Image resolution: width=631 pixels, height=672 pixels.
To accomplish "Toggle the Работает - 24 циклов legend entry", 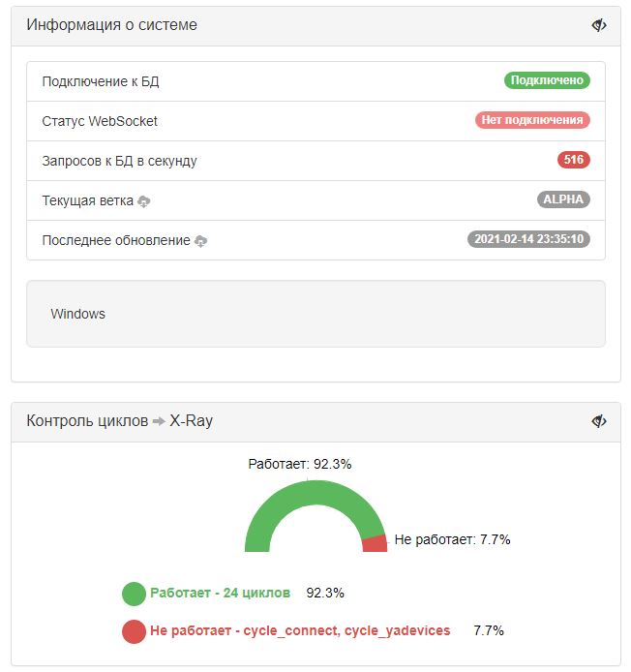I will 220,593.
